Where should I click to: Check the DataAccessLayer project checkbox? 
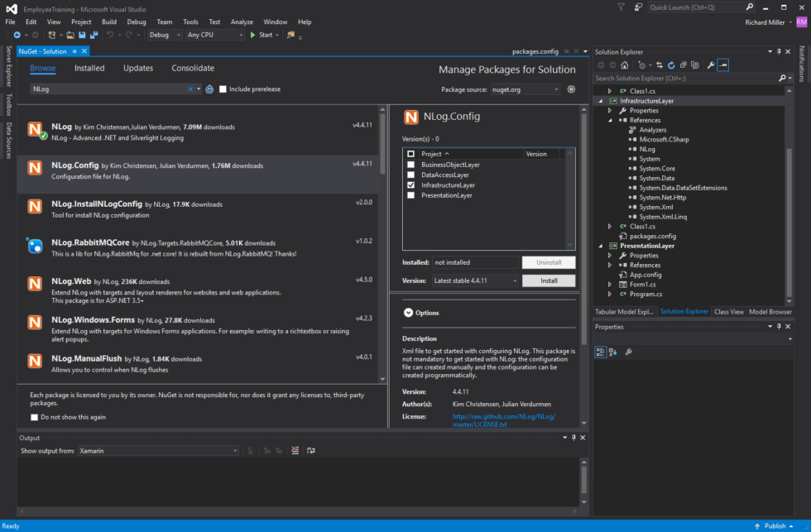(410, 175)
